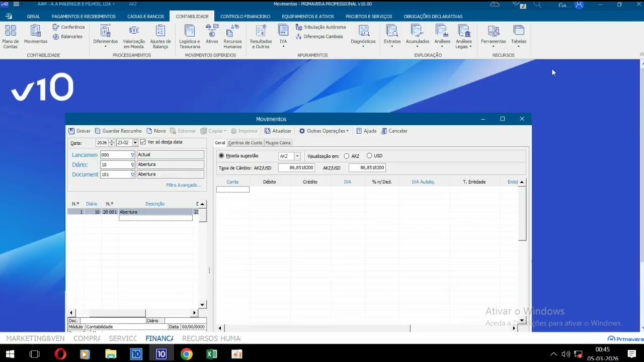Toggle the 'Ver só desta data' checkbox
The image size is (644, 362).
[143, 142]
